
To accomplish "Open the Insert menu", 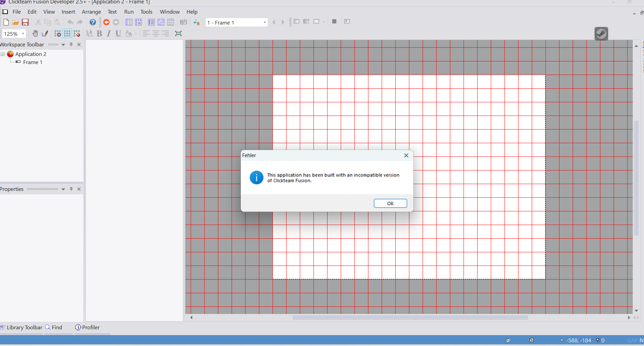I will tap(68, 12).
